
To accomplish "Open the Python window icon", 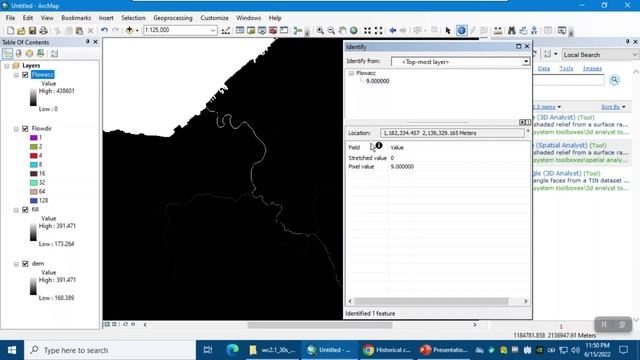I will [284, 31].
